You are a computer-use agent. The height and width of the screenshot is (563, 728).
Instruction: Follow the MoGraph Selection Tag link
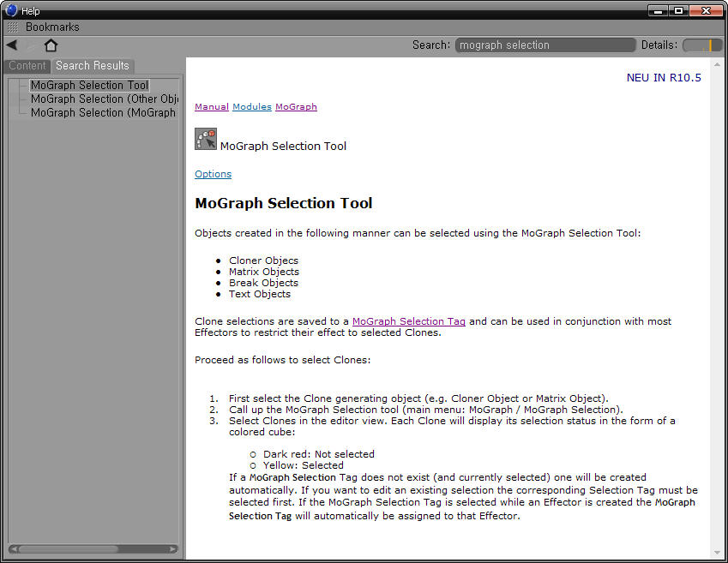click(x=408, y=321)
